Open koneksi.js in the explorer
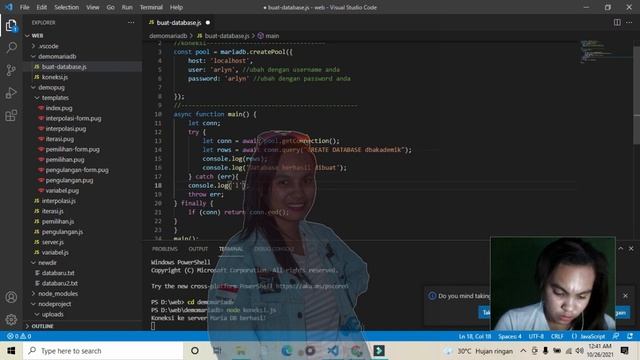Image resolution: width=640 pixels, height=360 pixels. 55,77
